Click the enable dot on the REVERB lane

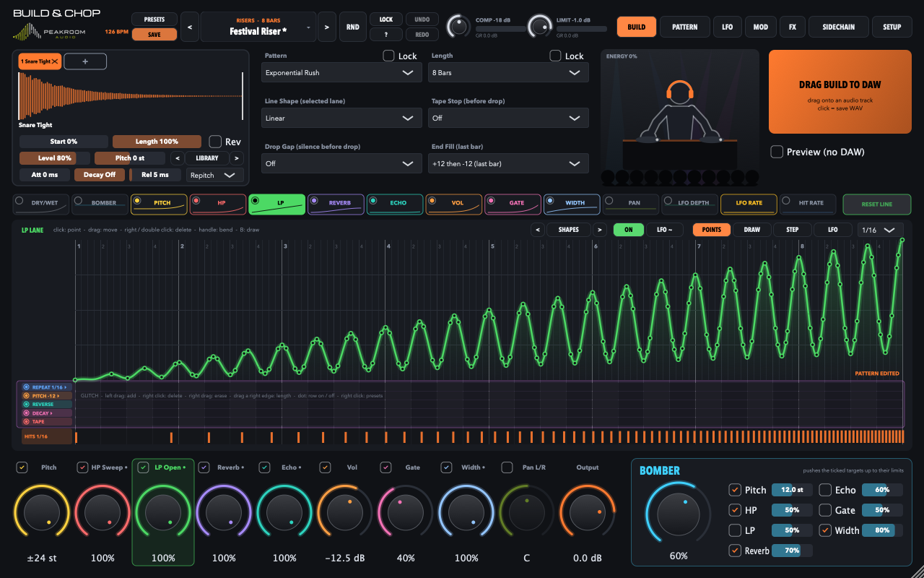314,200
